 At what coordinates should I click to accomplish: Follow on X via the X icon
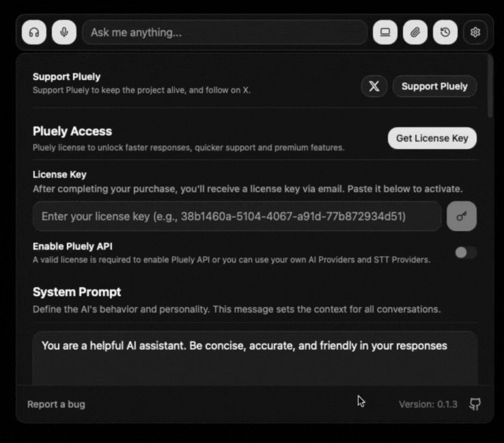point(374,86)
